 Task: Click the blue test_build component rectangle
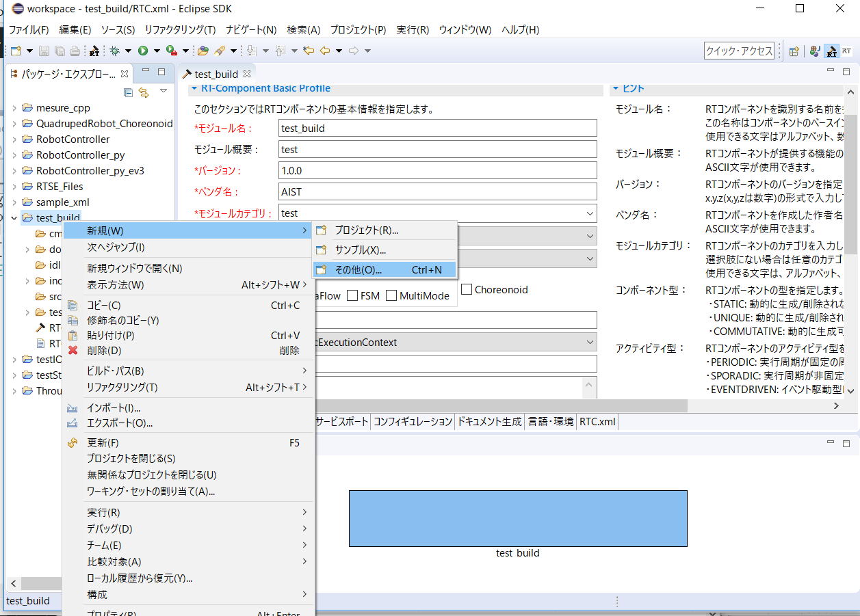518,518
